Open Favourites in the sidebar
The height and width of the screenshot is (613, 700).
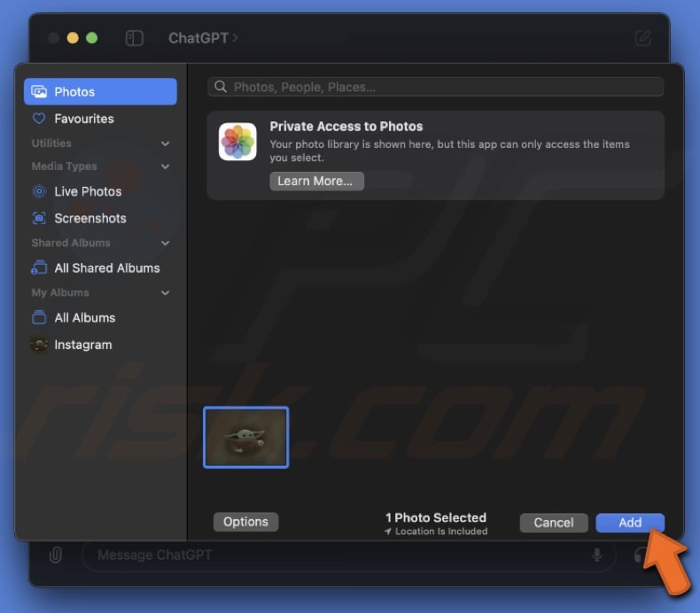coord(84,119)
